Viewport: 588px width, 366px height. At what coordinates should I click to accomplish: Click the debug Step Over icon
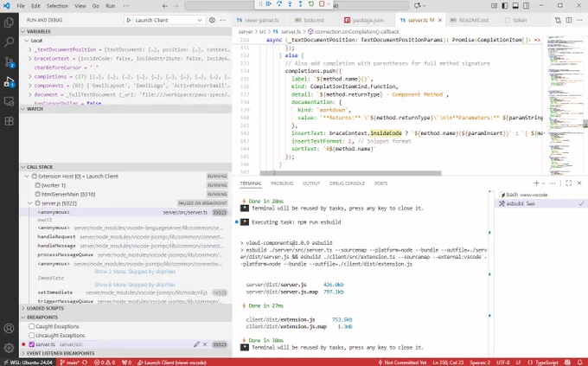click(279, 3)
